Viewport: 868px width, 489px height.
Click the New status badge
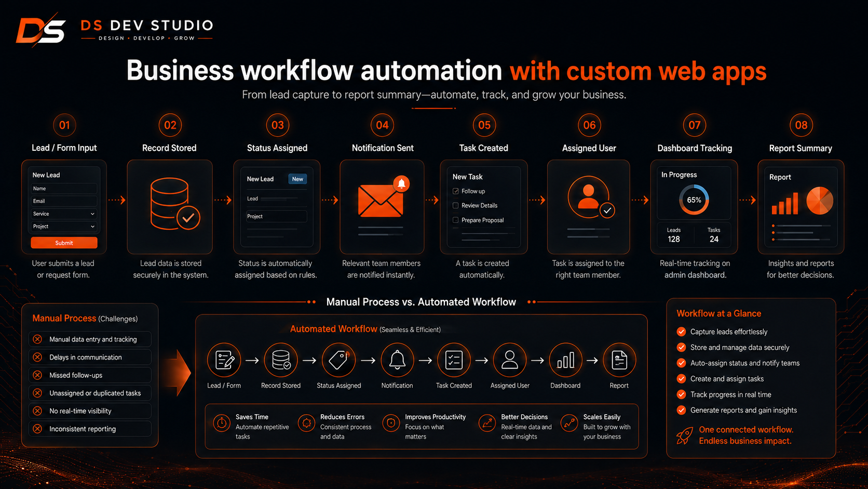297,179
